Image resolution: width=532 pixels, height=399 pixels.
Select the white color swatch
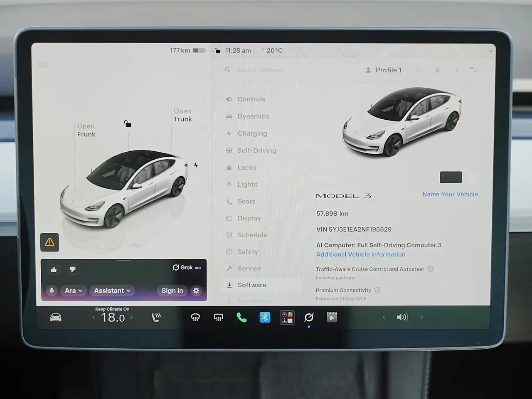(472, 177)
